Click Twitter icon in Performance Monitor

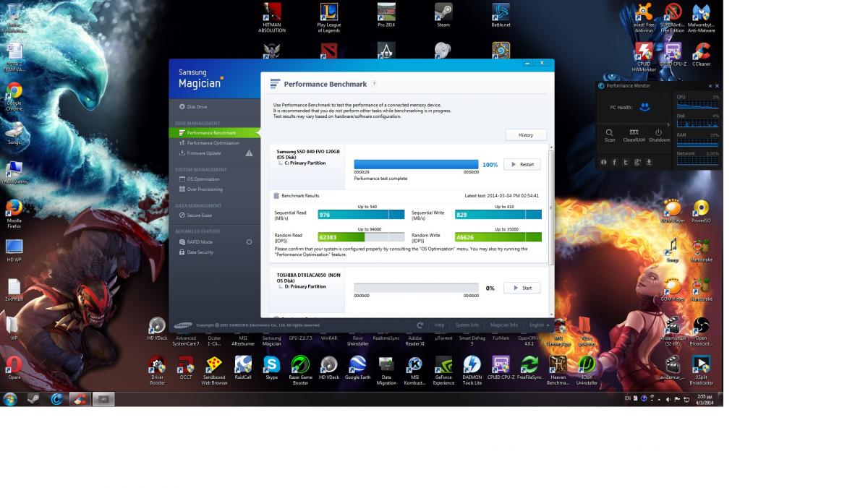(x=626, y=162)
